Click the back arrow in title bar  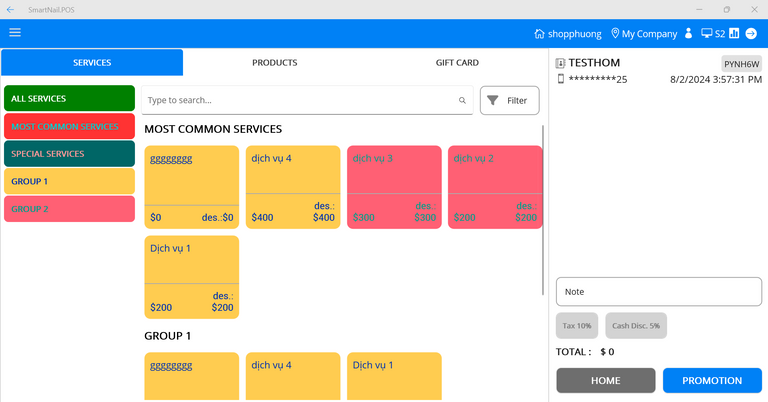[x=10, y=9]
